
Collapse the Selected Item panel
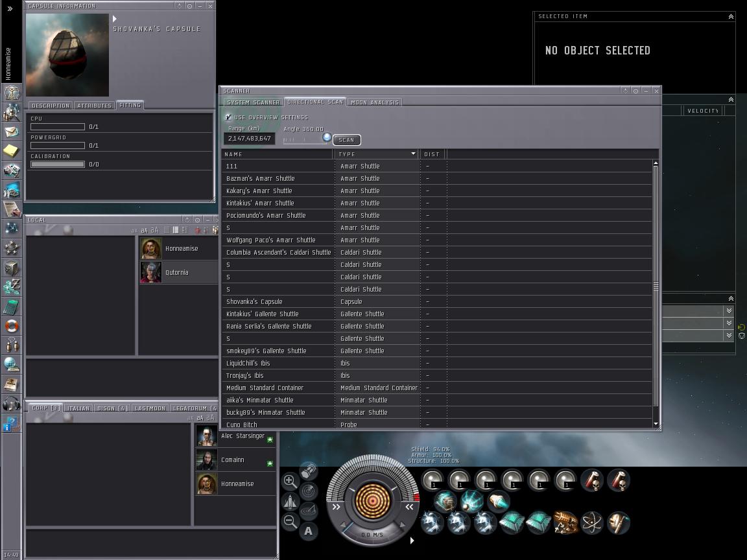[x=731, y=17]
